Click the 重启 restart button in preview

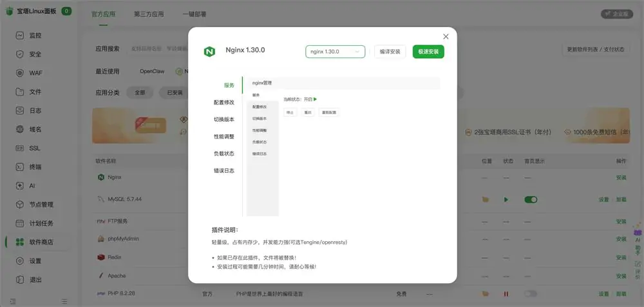click(308, 112)
